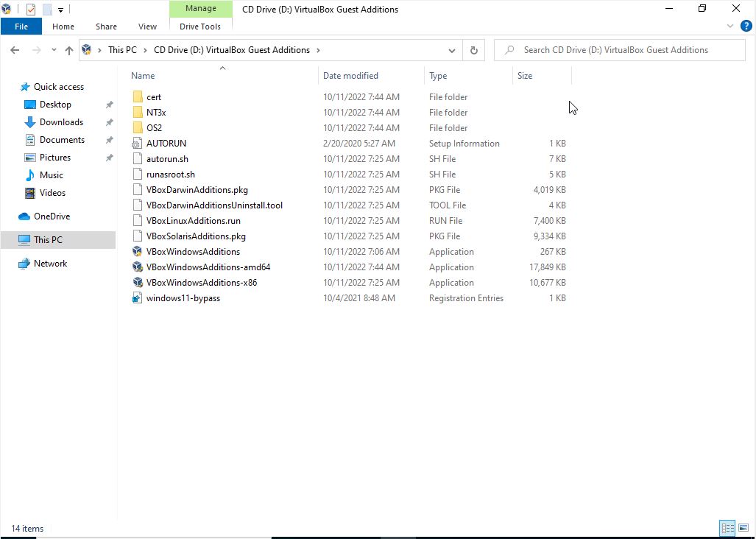Open the Help question mark icon
This screenshot has height=539, width=756.
746,26
